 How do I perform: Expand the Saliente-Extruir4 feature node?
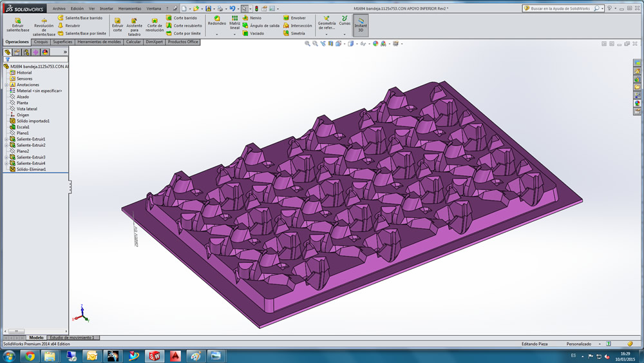[x=6, y=164]
